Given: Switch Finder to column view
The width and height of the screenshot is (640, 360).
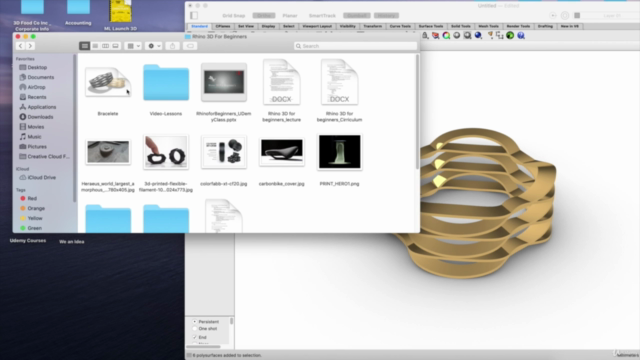Looking at the screenshot, I should (105, 46).
